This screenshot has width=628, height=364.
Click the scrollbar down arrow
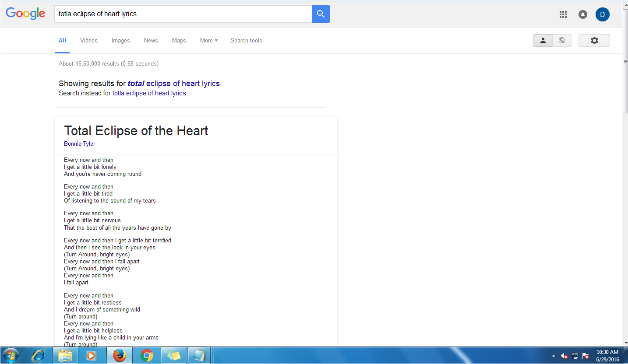coord(625,343)
